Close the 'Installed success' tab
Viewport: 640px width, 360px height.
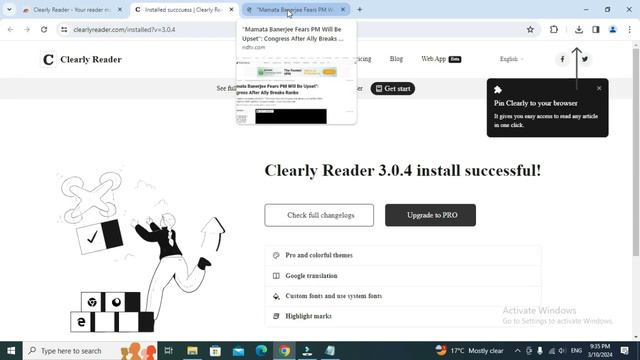[x=231, y=9]
